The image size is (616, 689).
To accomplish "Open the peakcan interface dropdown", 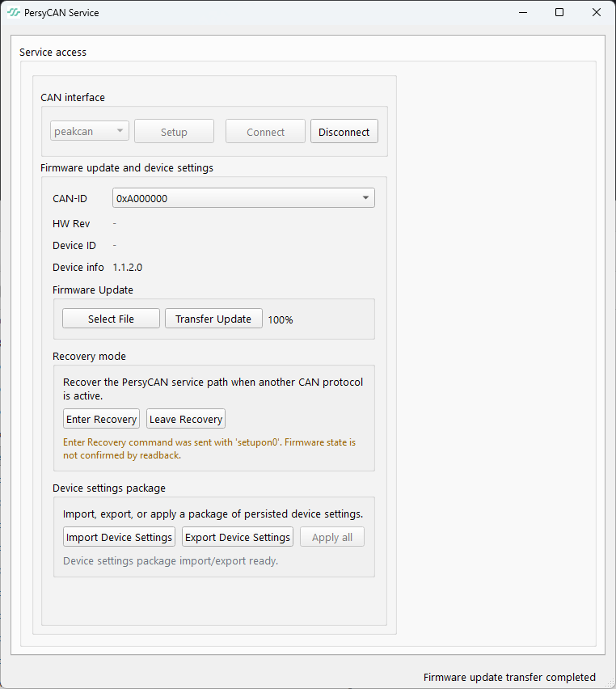I will [x=90, y=131].
